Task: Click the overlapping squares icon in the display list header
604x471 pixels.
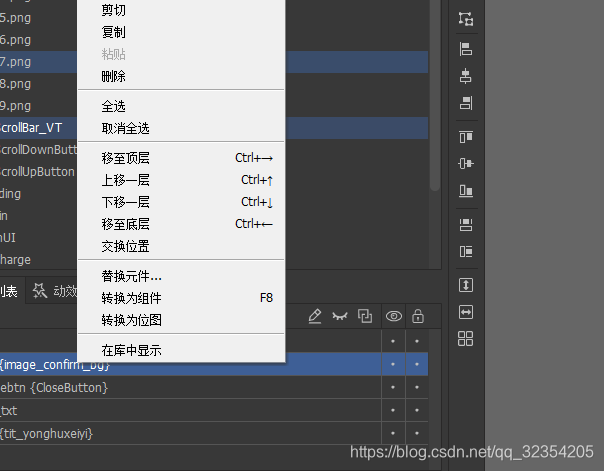Action: (x=364, y=316)
